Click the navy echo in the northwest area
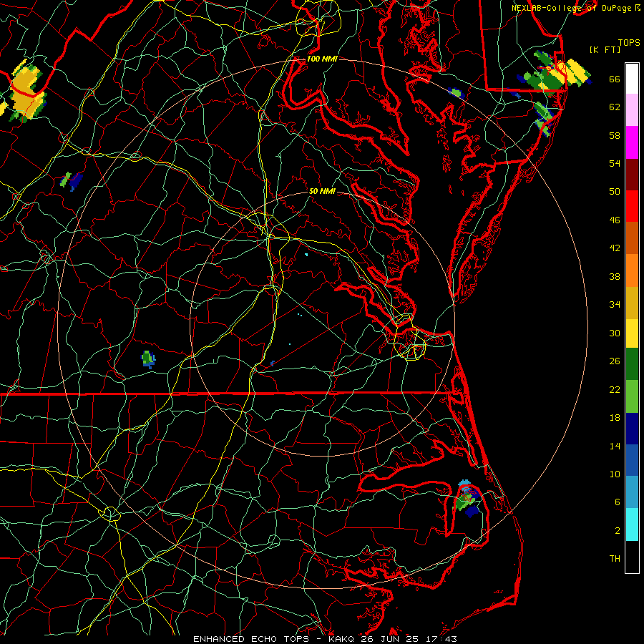The width and height of the screenshot is (644, 644). (76, 181)
